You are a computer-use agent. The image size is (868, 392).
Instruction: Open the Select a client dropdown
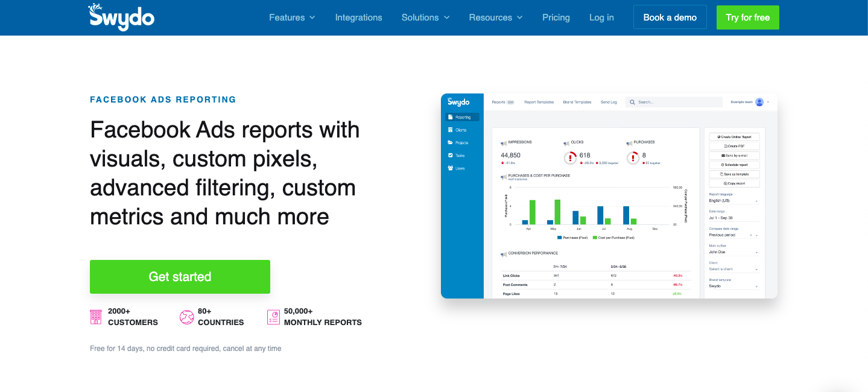tap(734, 269)
